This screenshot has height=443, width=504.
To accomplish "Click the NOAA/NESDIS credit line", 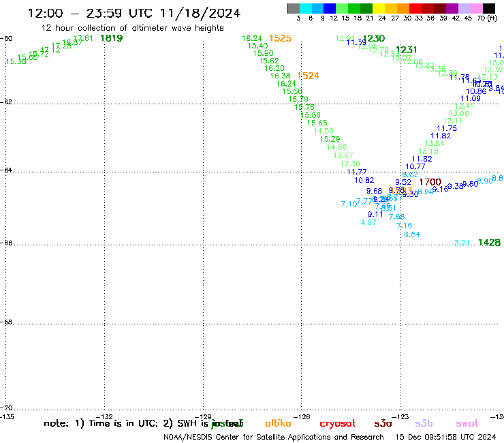I will [274, 438].
